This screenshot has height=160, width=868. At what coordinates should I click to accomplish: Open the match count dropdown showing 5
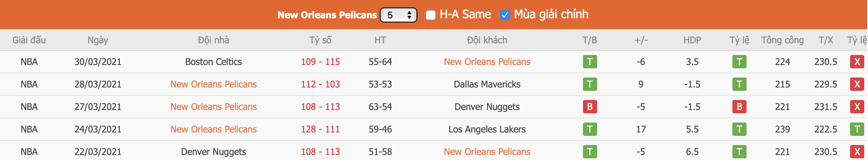click(x=399, y=15)
